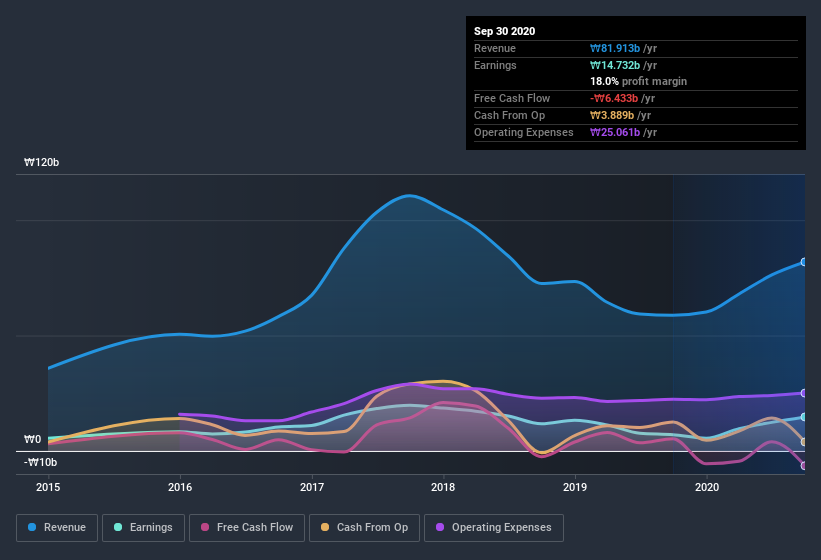The image size is (821, 560).
Task: Toggle Operating Expenses legend button
Action: [x=494, y=528]
